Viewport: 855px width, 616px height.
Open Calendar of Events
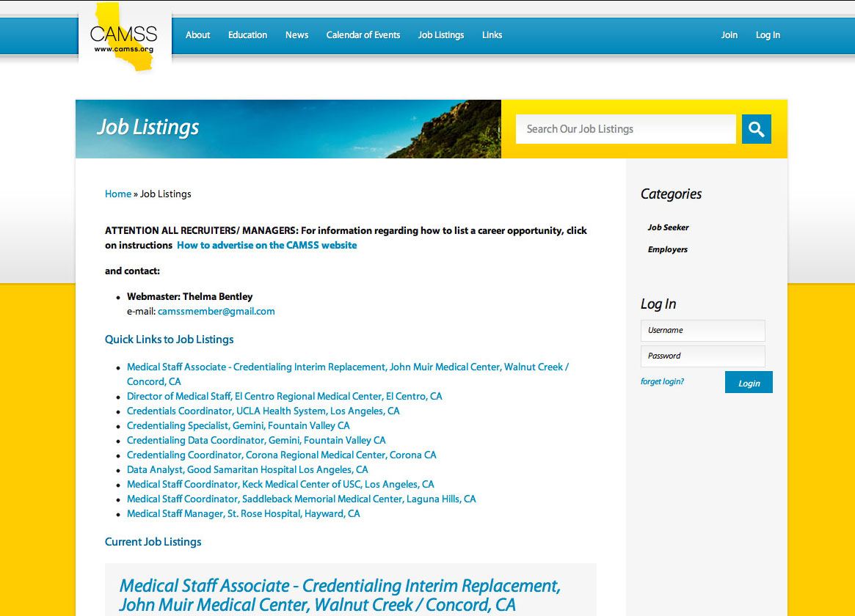point(363,35)
